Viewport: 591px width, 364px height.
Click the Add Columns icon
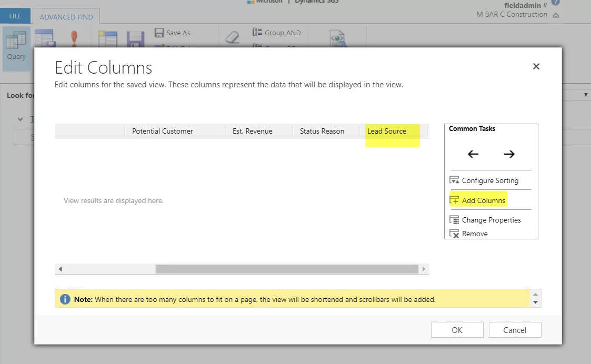pyautogui.click(x=454, y=200)
